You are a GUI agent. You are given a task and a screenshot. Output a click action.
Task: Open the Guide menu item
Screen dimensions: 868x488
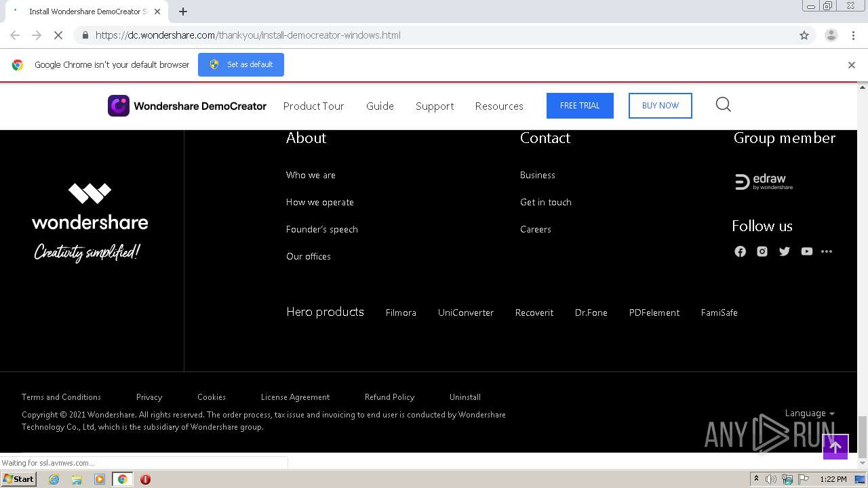[380, 106]
